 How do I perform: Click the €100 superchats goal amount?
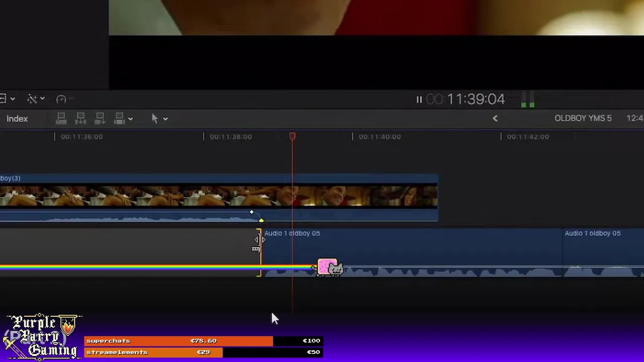tap(311, 341)
